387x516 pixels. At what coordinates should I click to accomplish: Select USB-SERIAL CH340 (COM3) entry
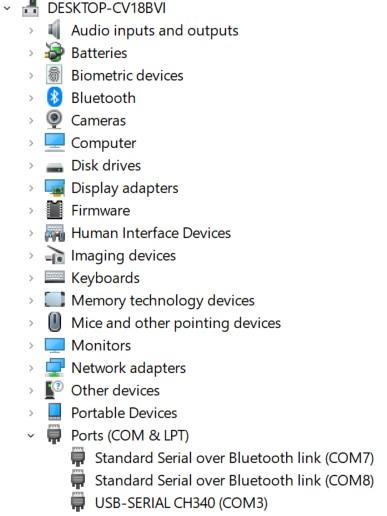[x=181, y=503]
